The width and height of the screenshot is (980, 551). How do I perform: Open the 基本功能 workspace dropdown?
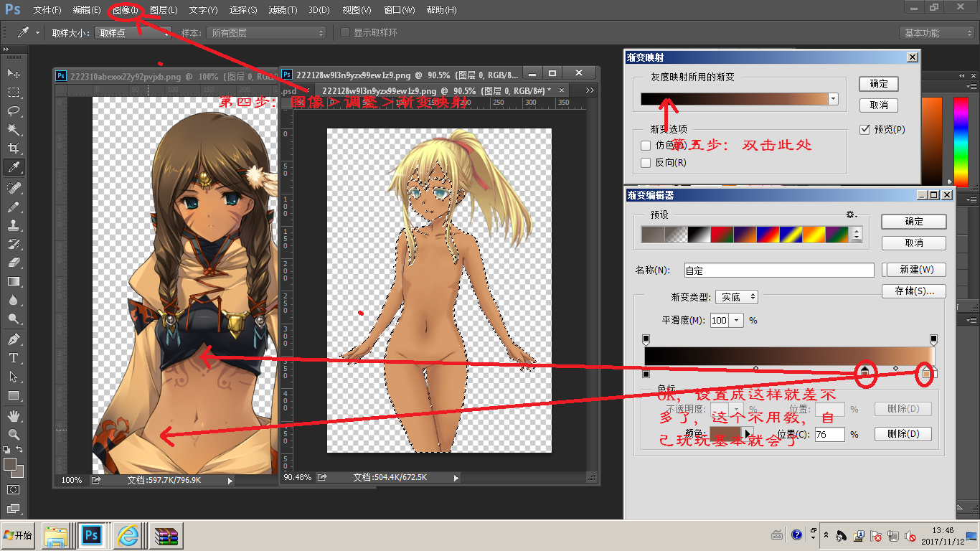pyautogui.click(x=937, y=33)
